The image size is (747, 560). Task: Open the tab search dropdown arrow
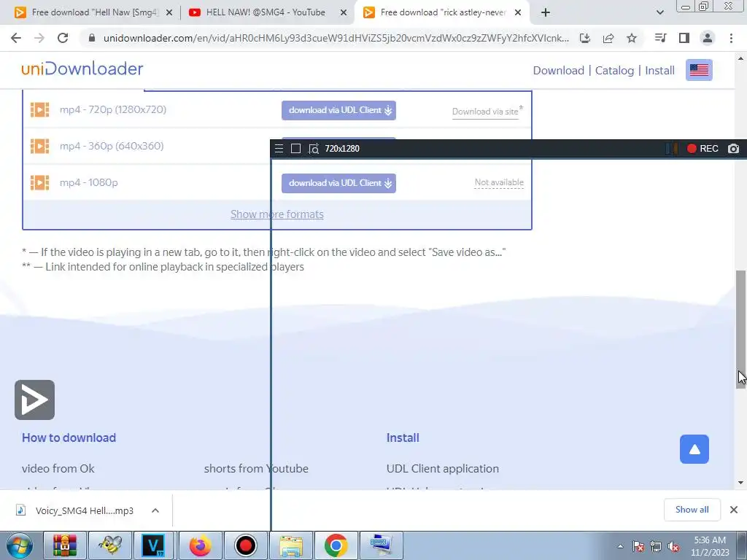[x=659, y=12]
